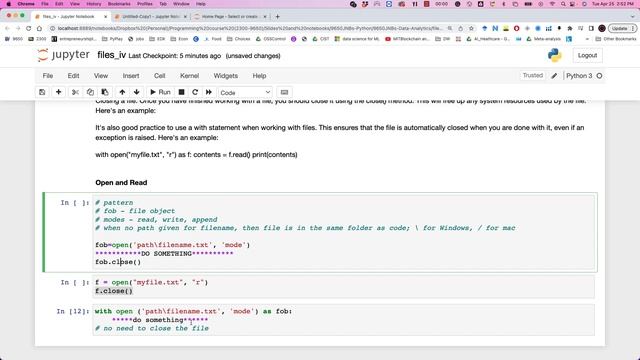Click the Last Checkpoint text

pyautogui.click(x=175, y=56)
